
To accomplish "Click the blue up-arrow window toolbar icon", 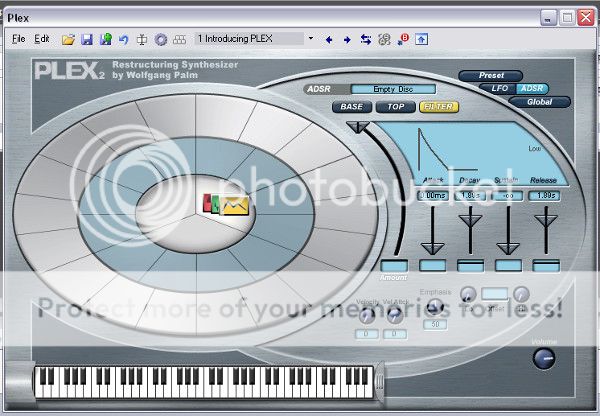I will click(x=421, y=39).
